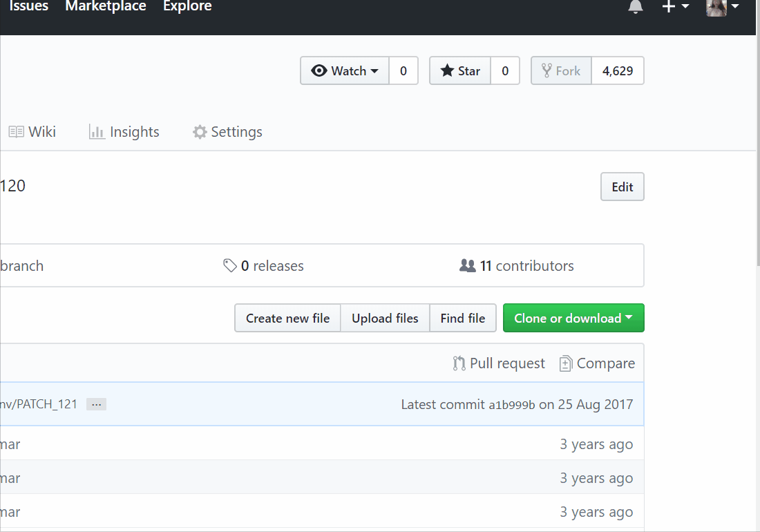Open the user avatar menu
This screenshot has height=532, width=760.
tap(723, 7)
